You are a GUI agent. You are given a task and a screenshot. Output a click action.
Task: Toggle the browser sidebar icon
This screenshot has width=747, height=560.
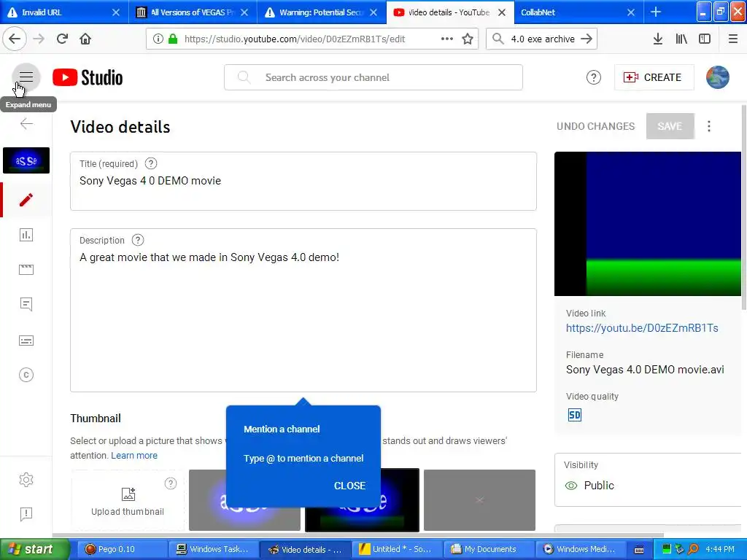[x=705, y=39]
